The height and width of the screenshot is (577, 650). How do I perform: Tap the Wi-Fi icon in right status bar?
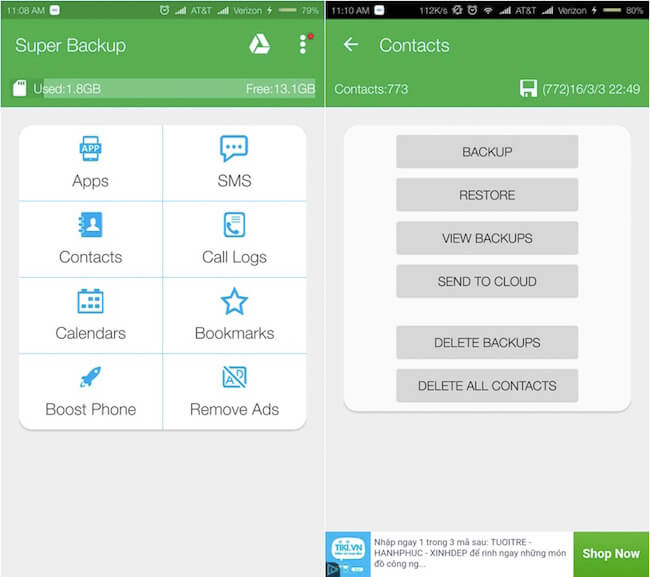click(x=488, y=10)
